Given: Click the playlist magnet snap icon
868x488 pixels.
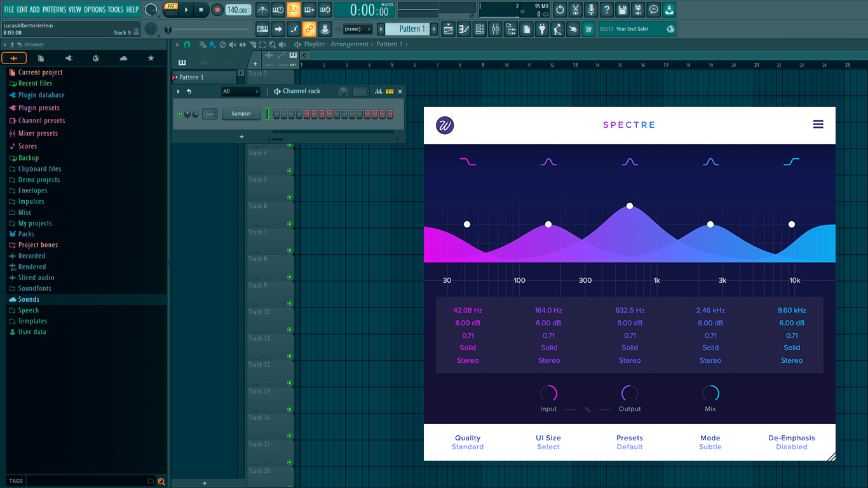Looking at the screenshot, I should [187, 44].
